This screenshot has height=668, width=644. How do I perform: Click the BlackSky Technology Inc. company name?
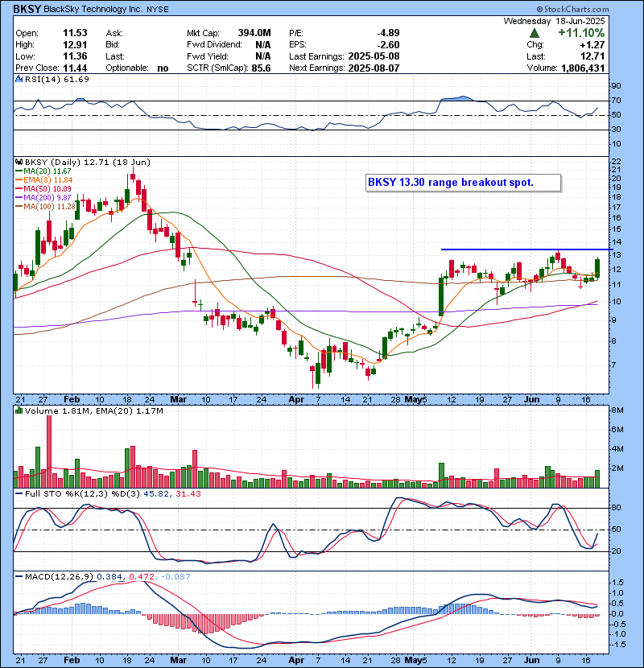(x=93, y=9)
